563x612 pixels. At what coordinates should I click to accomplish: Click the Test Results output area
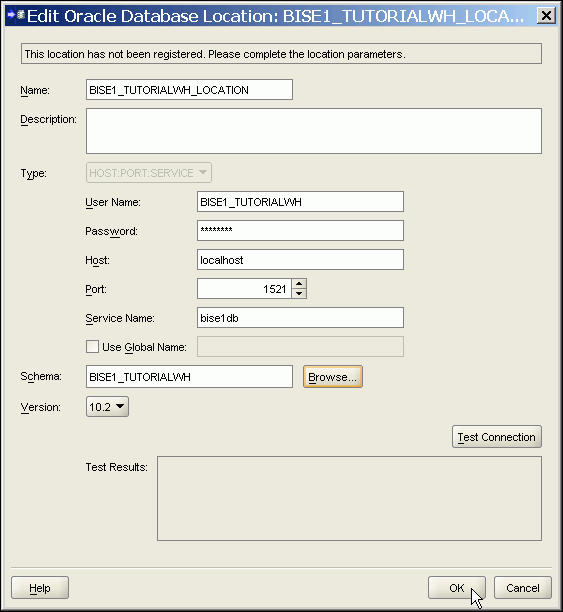(x=349, y=498)
